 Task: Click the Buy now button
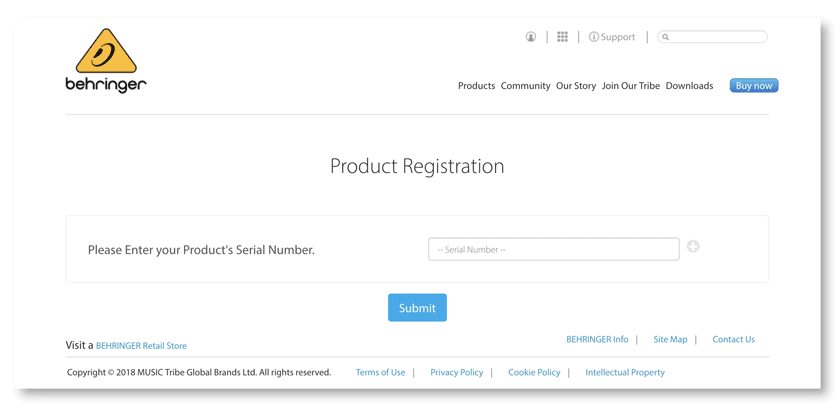754,86
